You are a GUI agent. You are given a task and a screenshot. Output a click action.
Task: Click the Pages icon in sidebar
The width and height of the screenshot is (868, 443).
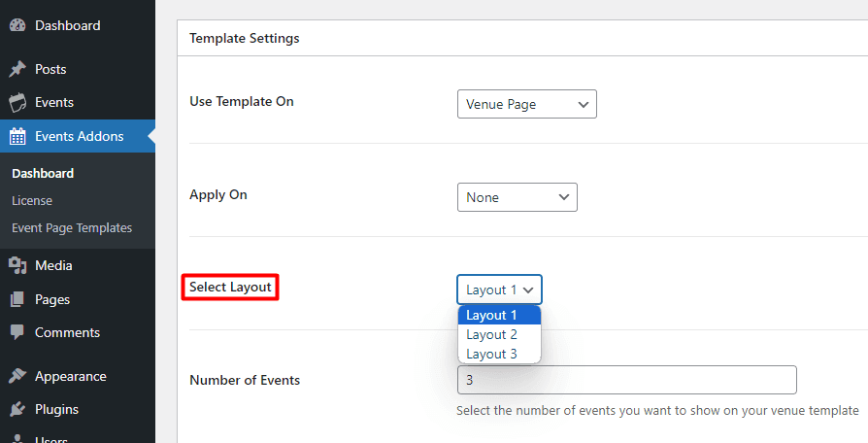pos(17,300)
